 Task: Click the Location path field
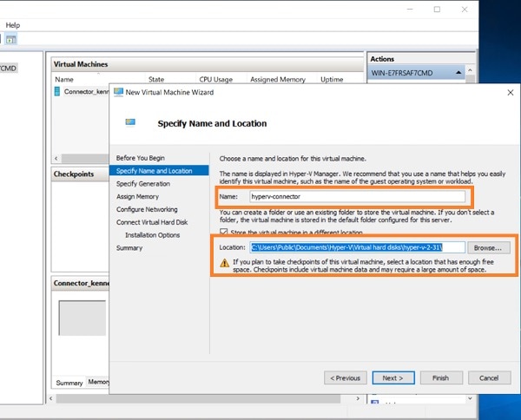357,247
